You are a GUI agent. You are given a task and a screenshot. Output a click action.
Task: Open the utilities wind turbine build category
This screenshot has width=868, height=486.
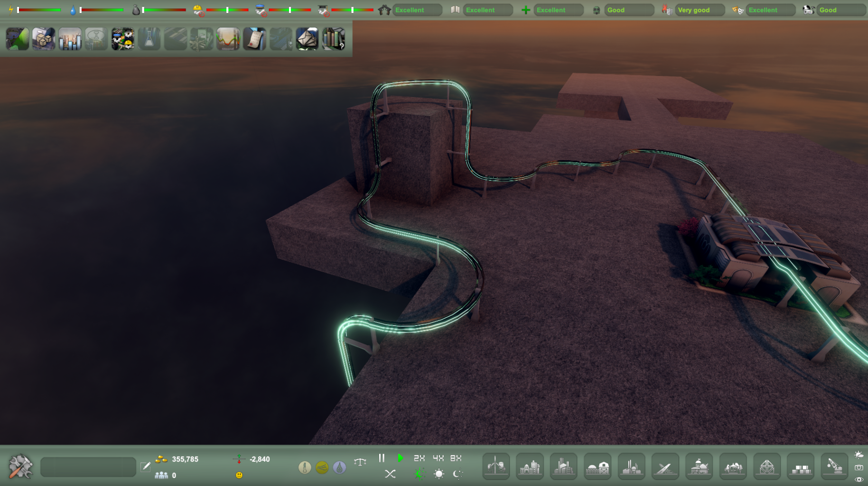pos(496,467)
